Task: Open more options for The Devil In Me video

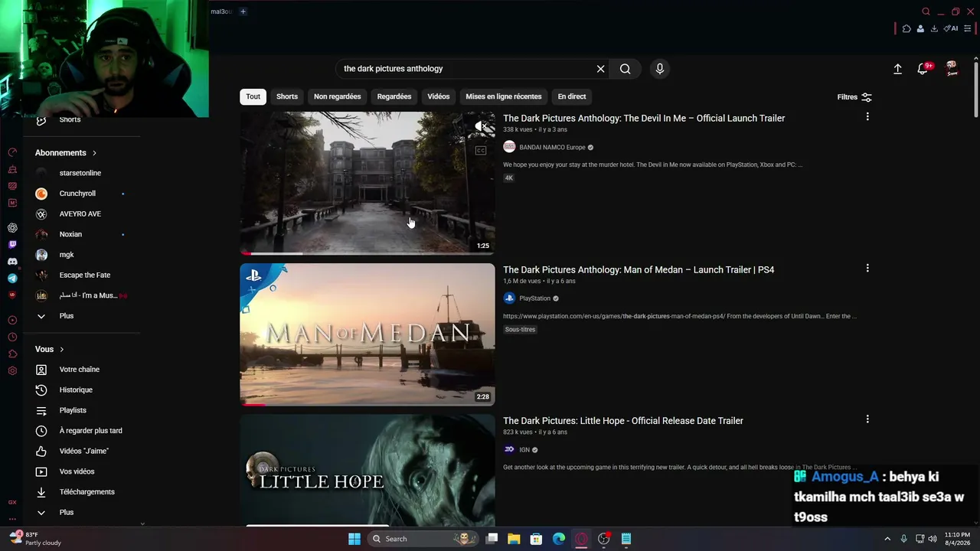Action: (867, 116)
